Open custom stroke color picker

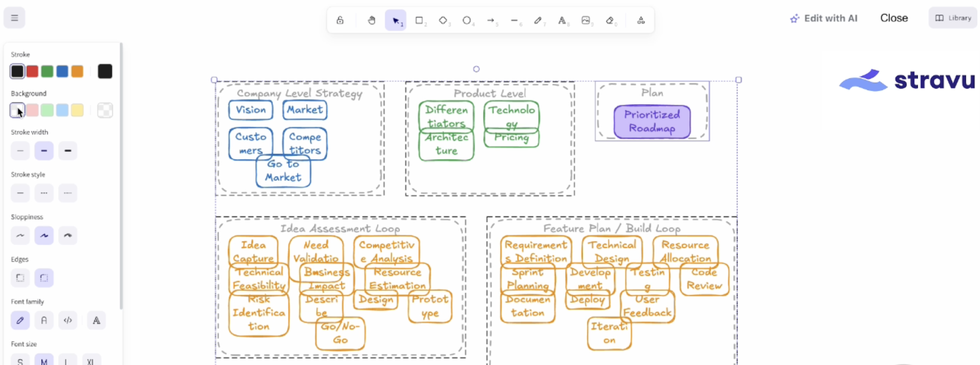click(105, 71)
